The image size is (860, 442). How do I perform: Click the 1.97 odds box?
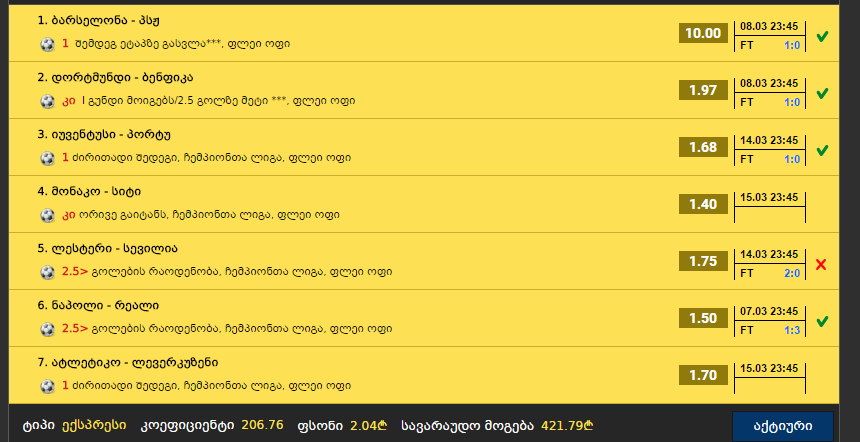703,90
